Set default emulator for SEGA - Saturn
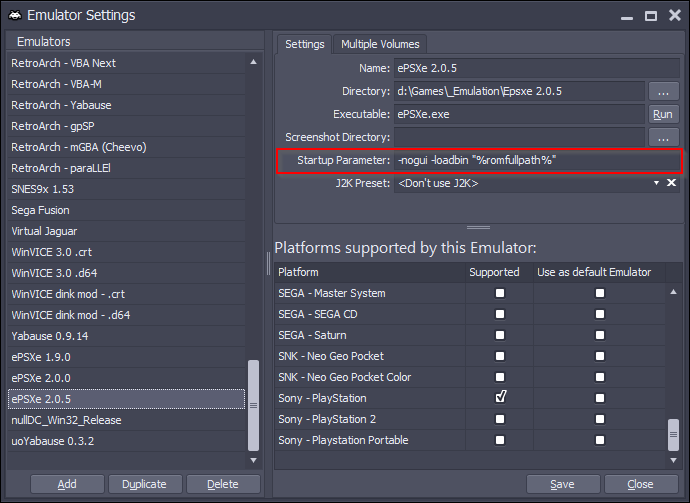 600,335
